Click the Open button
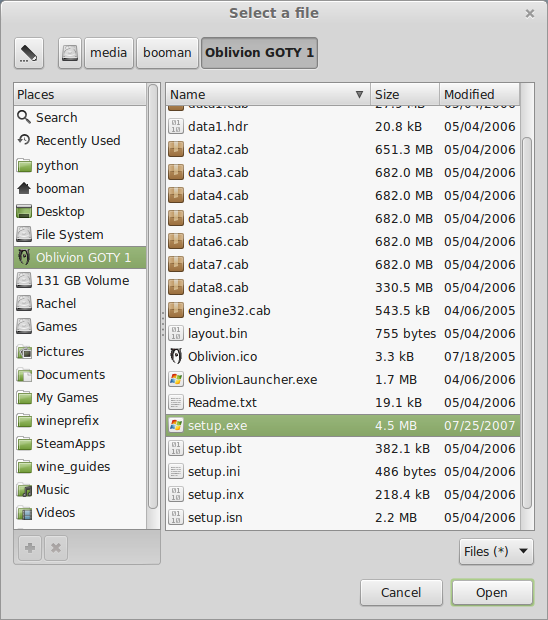 (x=492, y=592)
